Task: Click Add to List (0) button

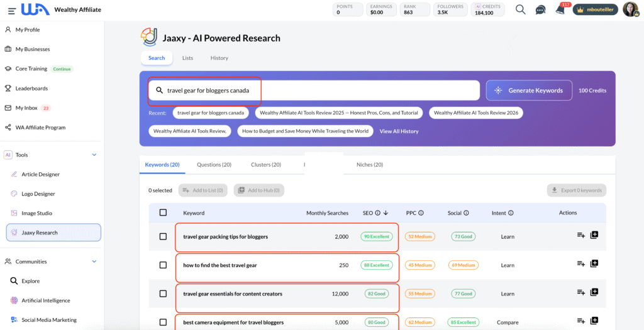Action: 203,190
